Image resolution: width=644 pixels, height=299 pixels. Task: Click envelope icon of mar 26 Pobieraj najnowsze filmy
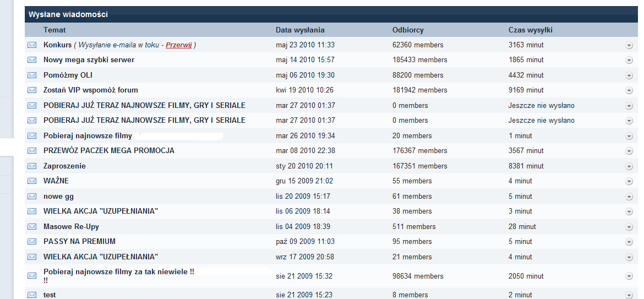31,136
